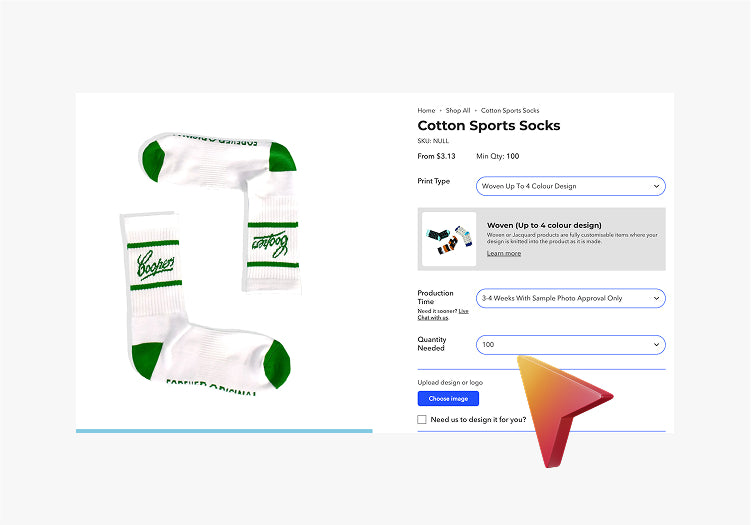The width and height of the screenshot is (751, 525).
Task: Follow the Learn more link
Action: point(504,253)
